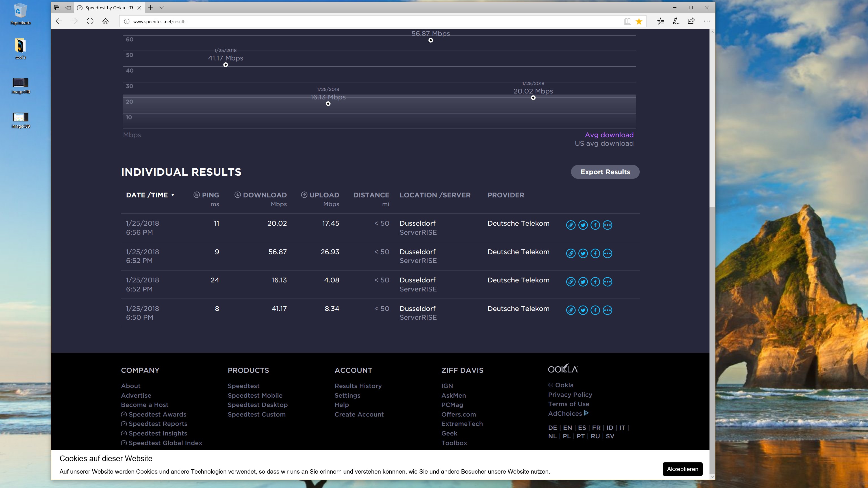Open the Results History footer link
The image size is (868, 488).
(x=358, y=386)
